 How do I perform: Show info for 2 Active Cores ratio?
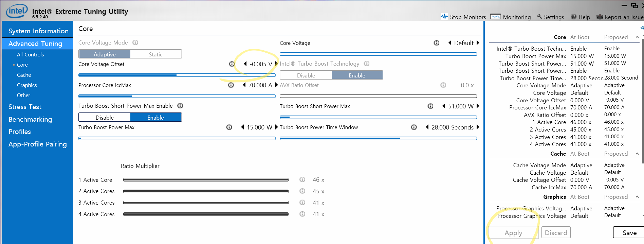click(302, 191)
